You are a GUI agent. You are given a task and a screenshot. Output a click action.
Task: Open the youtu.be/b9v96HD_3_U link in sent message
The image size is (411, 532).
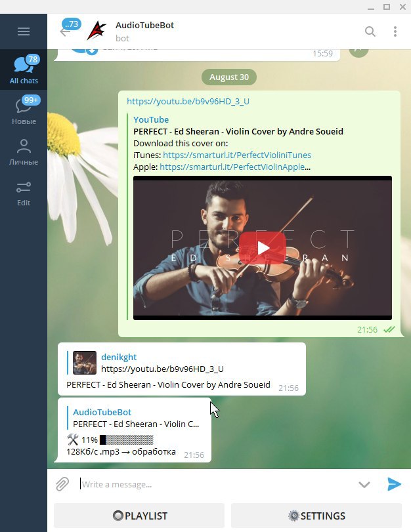click(188, 101)
